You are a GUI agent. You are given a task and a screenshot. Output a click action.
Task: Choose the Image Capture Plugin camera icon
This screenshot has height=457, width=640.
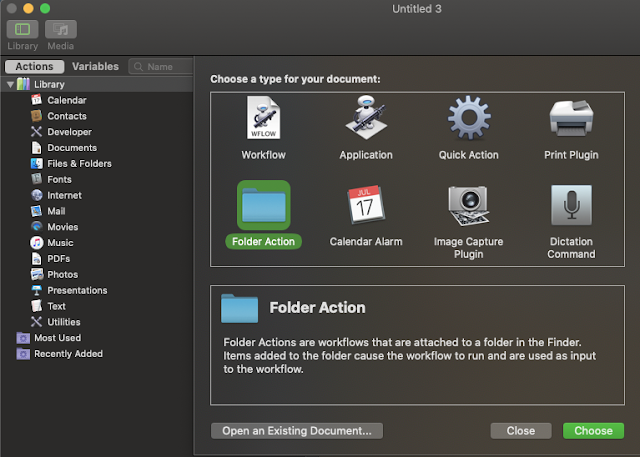[468, 206]
